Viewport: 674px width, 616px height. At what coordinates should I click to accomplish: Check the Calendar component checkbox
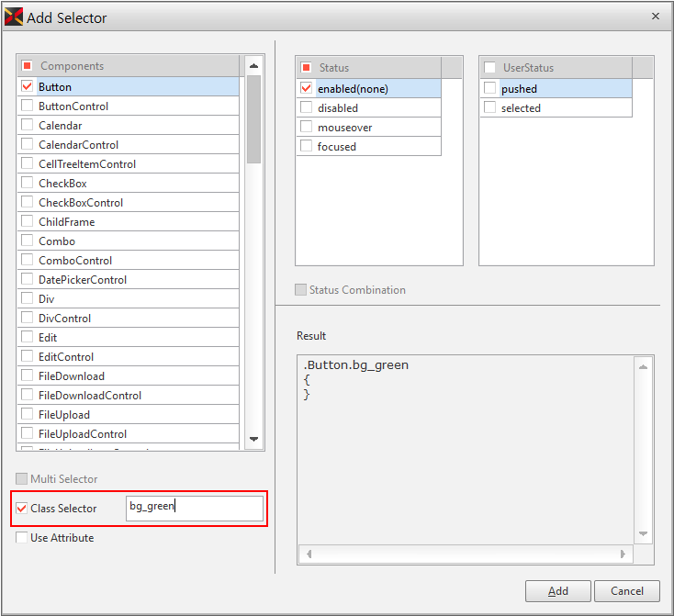pos(28,125)
